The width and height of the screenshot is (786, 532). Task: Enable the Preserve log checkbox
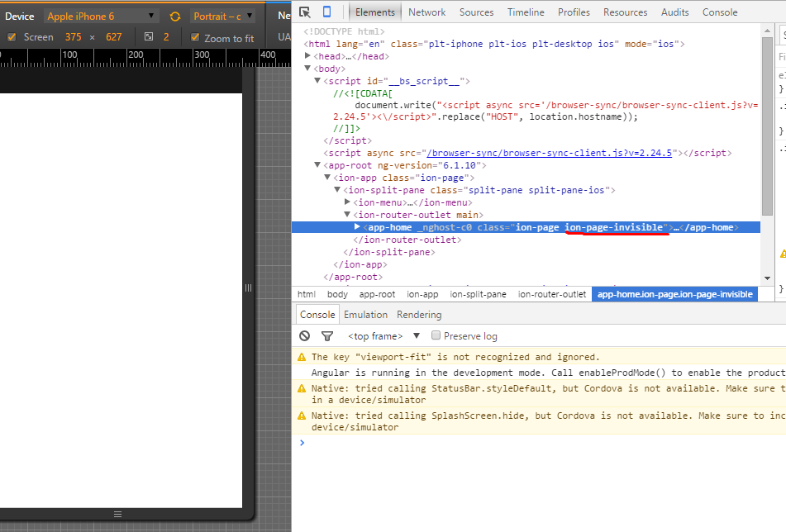point(436,335)
